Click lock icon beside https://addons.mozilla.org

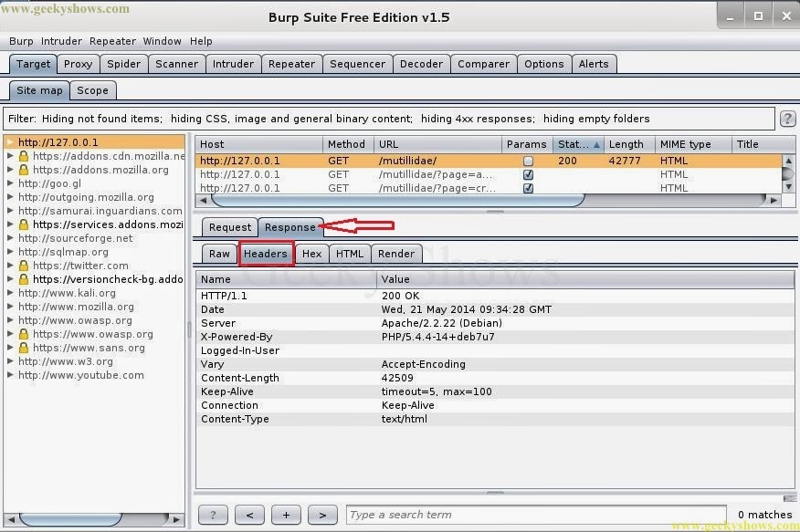coord(24,170)
